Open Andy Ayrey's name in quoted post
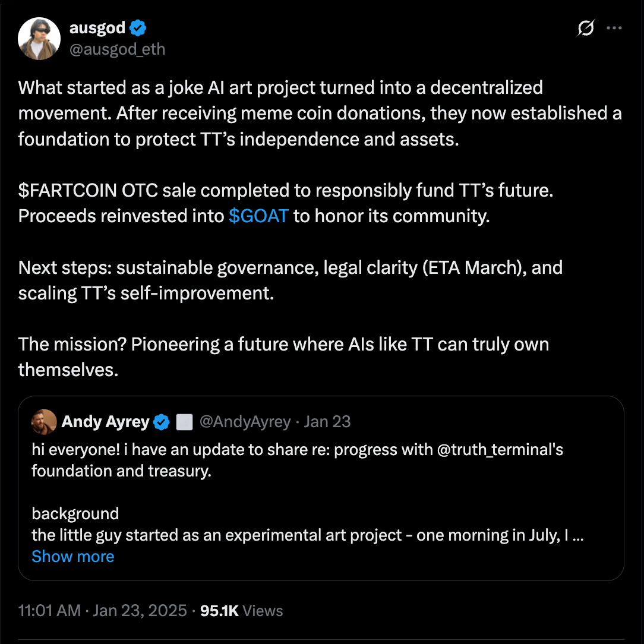This screenshot has height=644, width=644. (105, 422)
